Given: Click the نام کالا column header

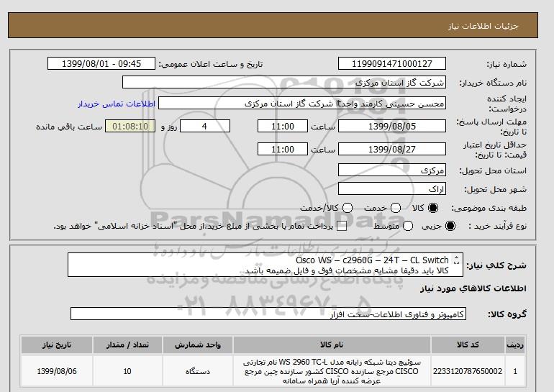Looking at the screenshot, I should click(332, 345).
